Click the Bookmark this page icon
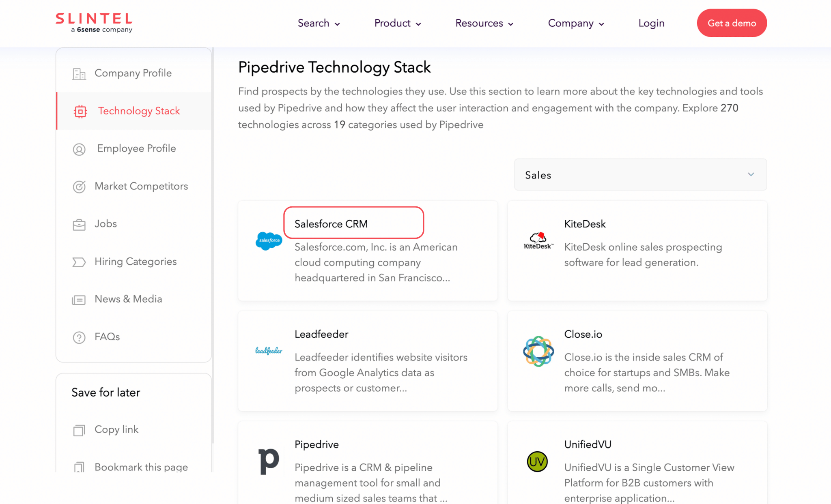 coord(79,467)
